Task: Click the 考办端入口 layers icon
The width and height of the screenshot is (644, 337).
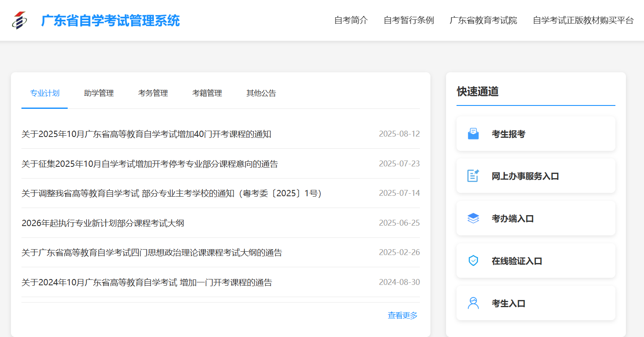Action: (x=474, y=218)
